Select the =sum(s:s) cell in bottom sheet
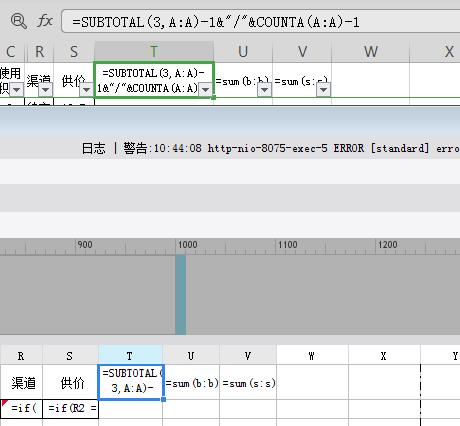The width and height of the screenshot is (460, 426). click(249, 383)
